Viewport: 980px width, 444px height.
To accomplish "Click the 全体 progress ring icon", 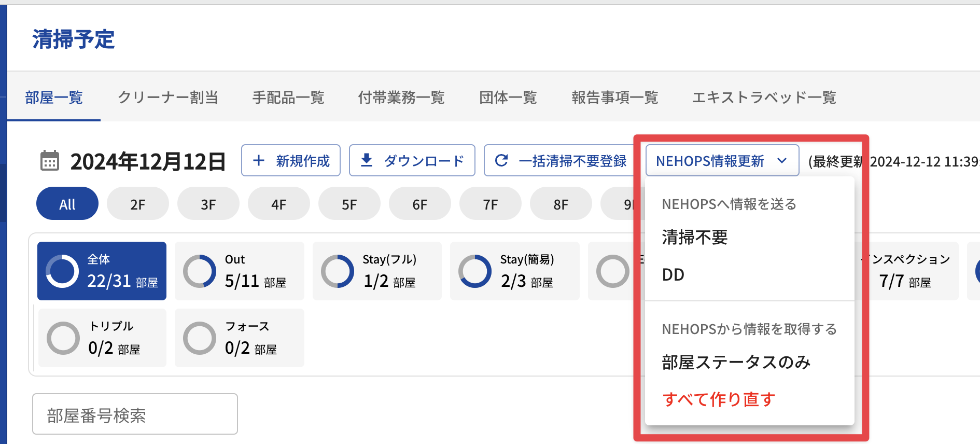I will tap(62, 271).
